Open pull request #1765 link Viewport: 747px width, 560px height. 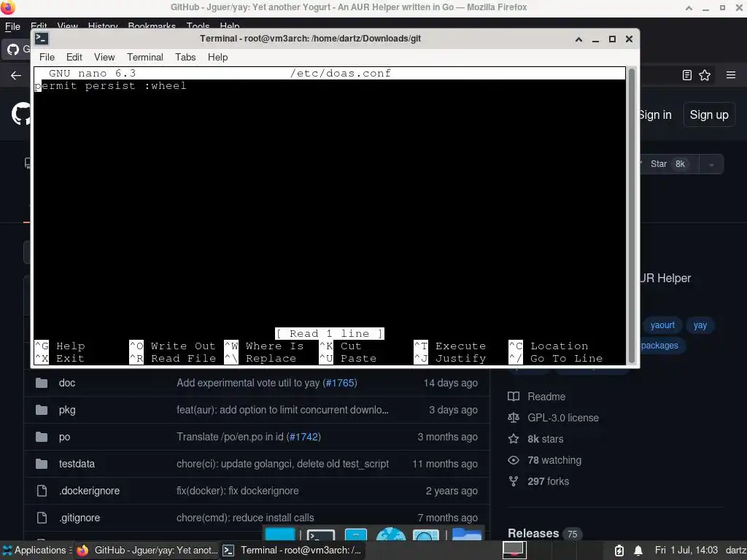coord(340,383)
